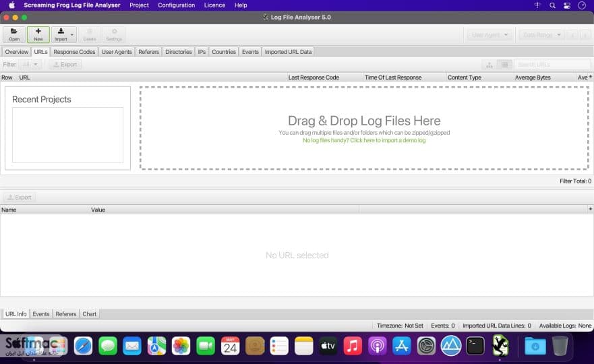Open the Date Range dropdown
Screen dimensions: 594x364
(541, 35)
